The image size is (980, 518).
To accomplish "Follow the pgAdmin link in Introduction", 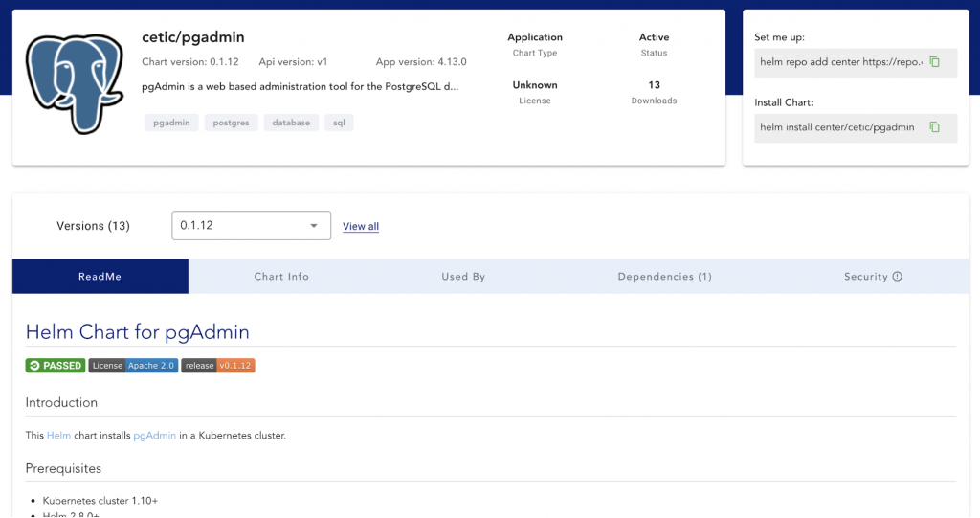I will (x=154, y=436).
